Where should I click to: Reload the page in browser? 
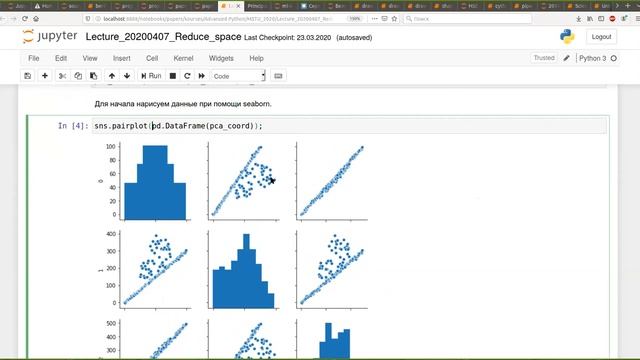(25, 19)
